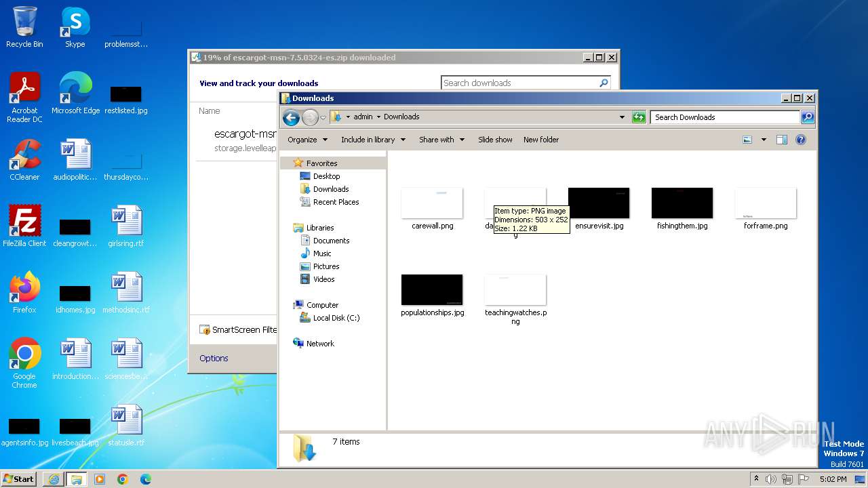This screenshot has height=488, width=868.
Task: Launch Google Chrome desktop shortcut
Action: tap(24, 363)
